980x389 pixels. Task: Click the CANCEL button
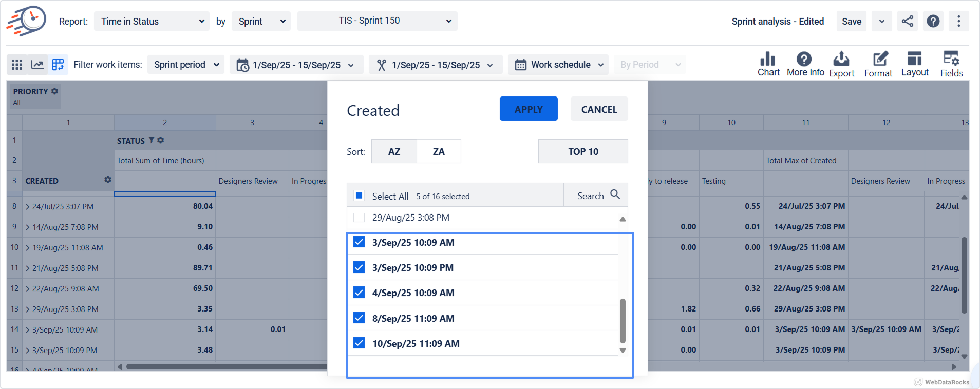[x=599, y=109]
